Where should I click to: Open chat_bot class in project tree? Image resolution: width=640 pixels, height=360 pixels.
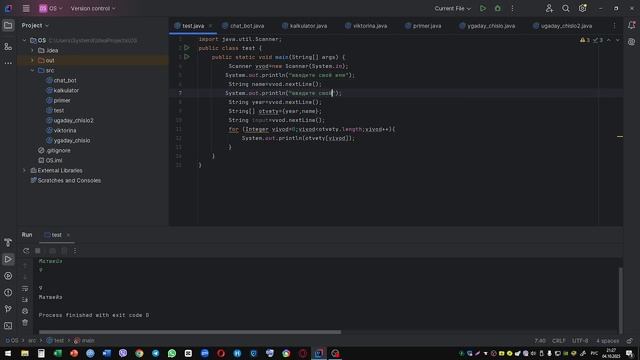[61, 80]
